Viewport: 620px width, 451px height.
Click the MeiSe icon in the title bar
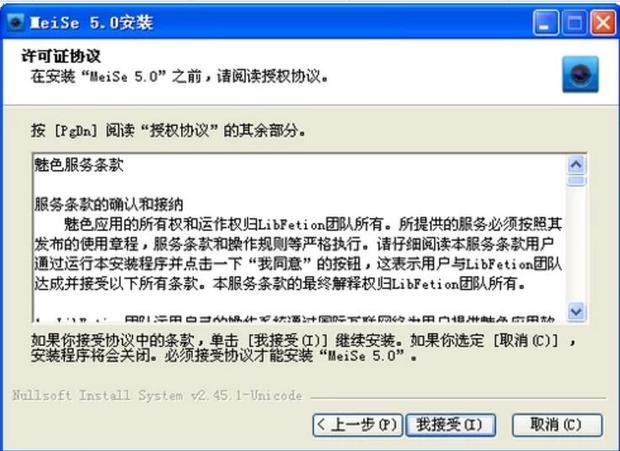15,23
